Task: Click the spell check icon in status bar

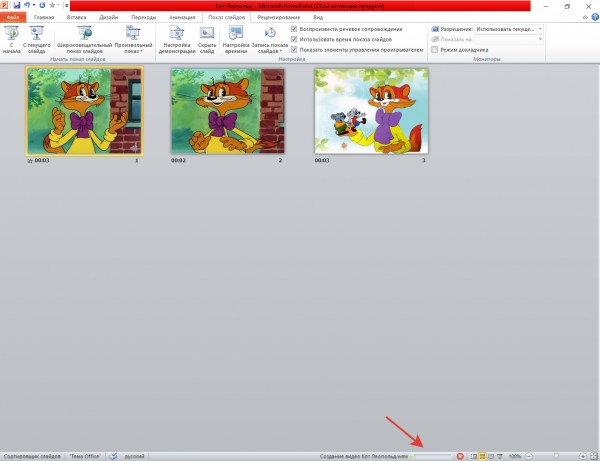Action: (x=113, y=456)
